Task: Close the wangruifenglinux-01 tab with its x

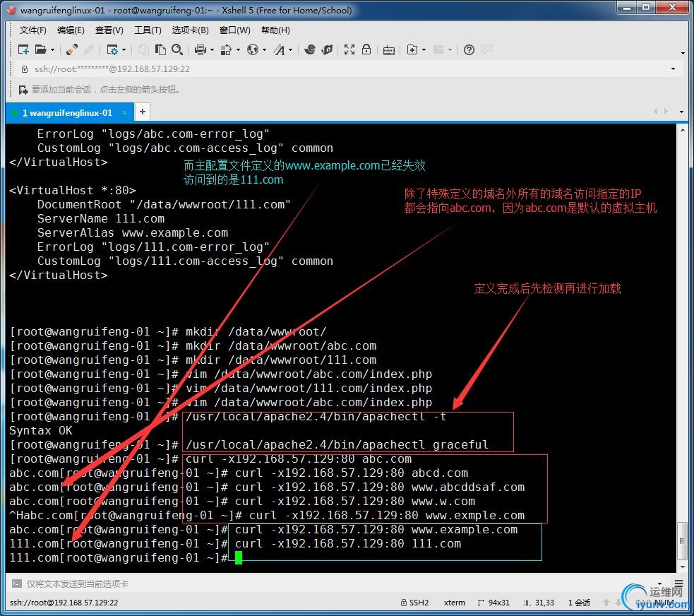Action: tap(124, 112)
